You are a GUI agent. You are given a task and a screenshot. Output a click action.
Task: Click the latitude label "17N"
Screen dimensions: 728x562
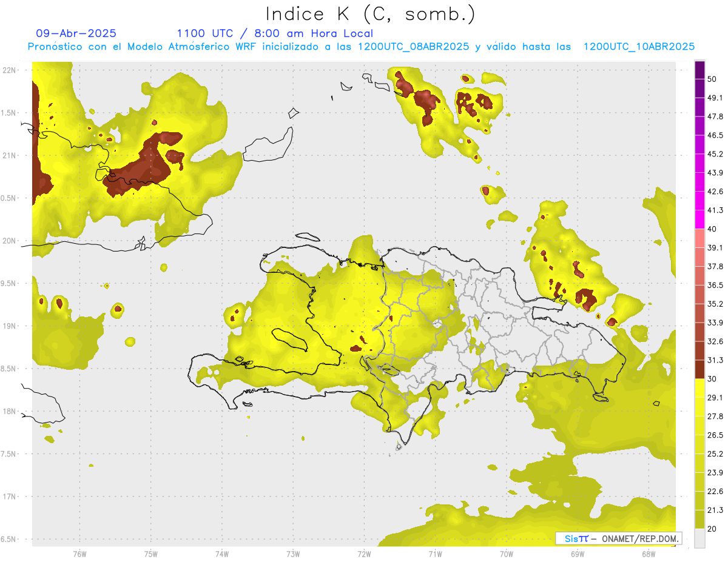click(x=9, y=497)
